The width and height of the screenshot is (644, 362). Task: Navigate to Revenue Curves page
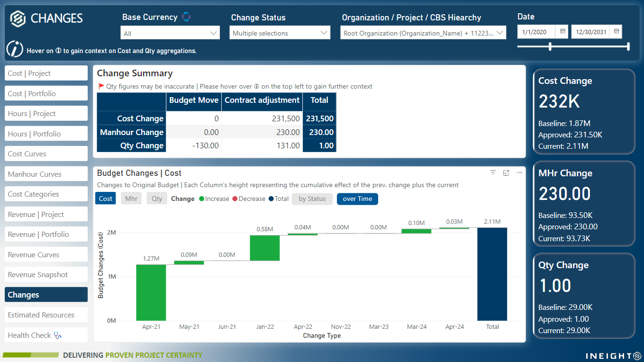pyautogui.click(x=46, y=254)
